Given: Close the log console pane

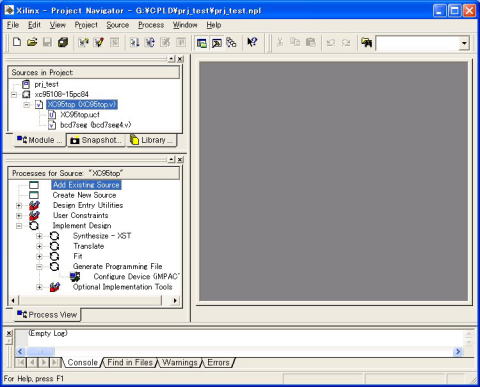Looking at the screenshot, I should click(9, 333).
